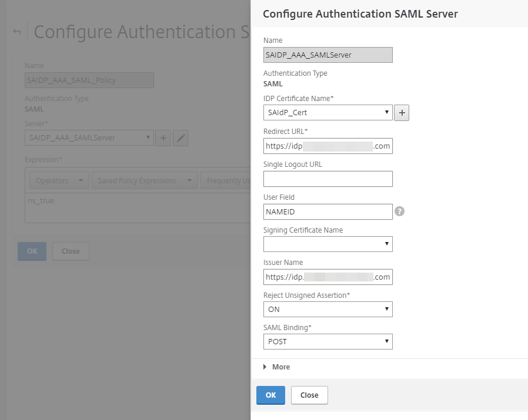
Task: Expand the More section
Action: [276, 367]
